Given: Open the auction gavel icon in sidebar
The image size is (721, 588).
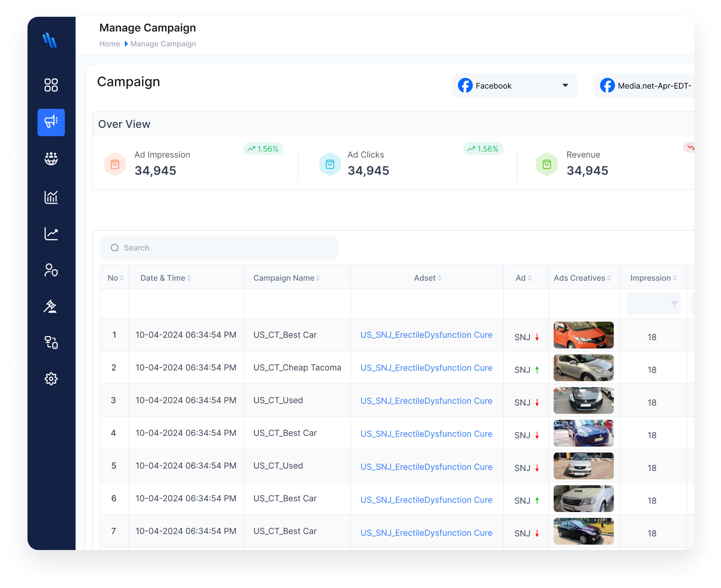Looking at the screenshot, I should click(x=51, y=306).
